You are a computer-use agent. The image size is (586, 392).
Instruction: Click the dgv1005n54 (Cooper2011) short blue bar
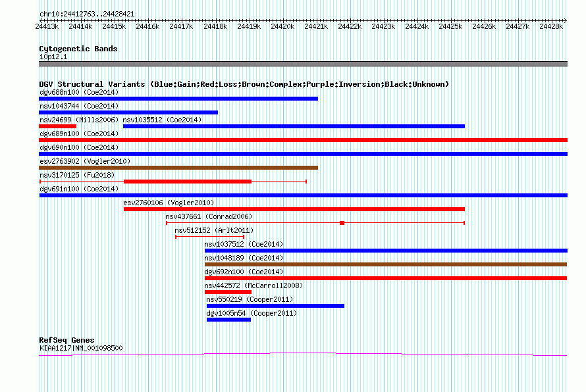[228, 320]
